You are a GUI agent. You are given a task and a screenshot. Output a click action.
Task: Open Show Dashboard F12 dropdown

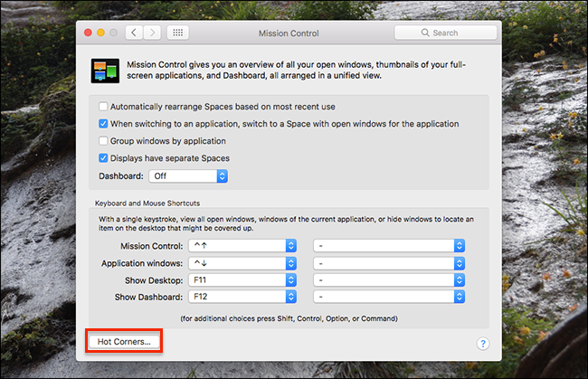(x=242, y=297)
